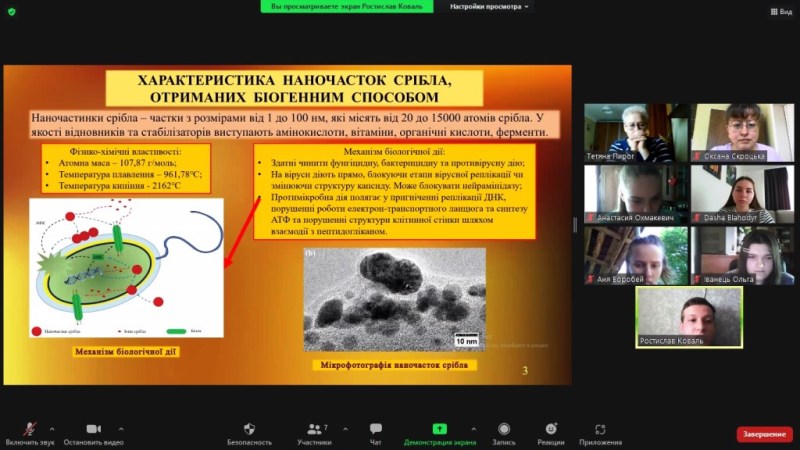Open the Приложения apps icon
The height and width of the screenshot is (450, 800).
pyautogui.click(x=600, y=429)
